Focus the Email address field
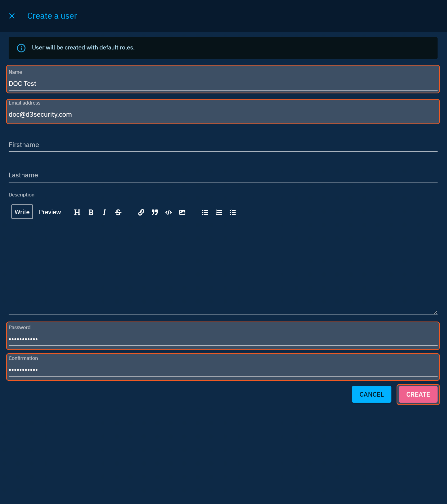447x504 pixels. (223, 114)
